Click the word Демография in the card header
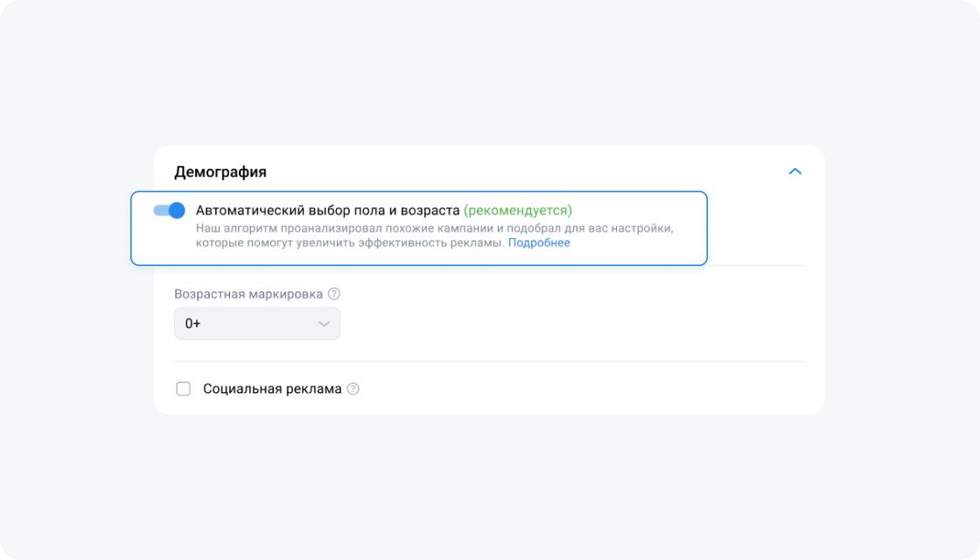Image resolution: width=980 pixels, height=560 pixels. [220, 171]
